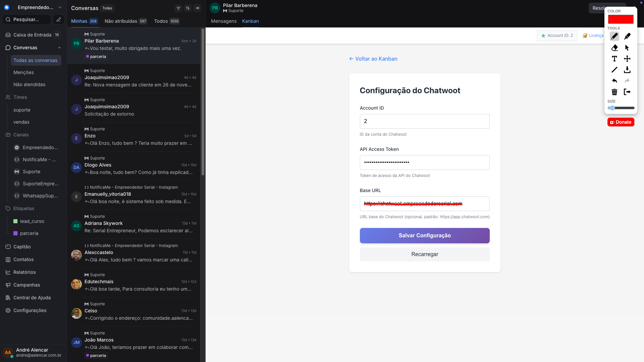Adjust the brush size slider
Screen dimensions: 644x362
[x=621, y=108]
